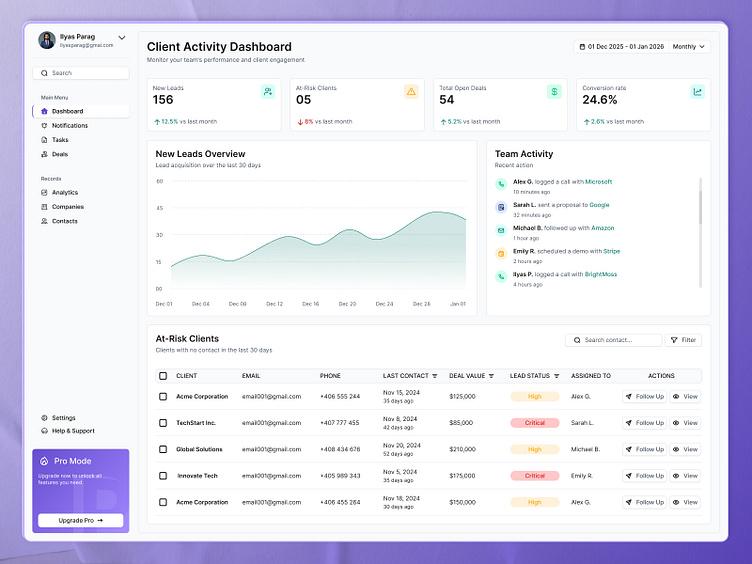Click Follow Up for Innovate Tech

[x=645, y=476]
